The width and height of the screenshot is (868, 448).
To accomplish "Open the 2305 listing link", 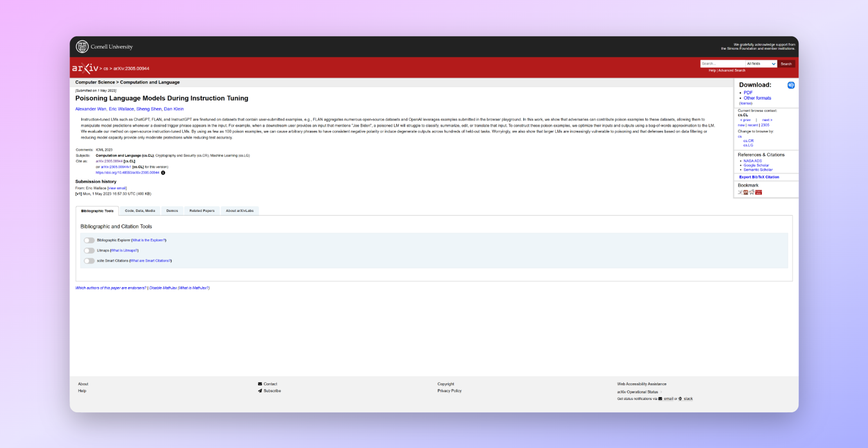I will [765, 125].
